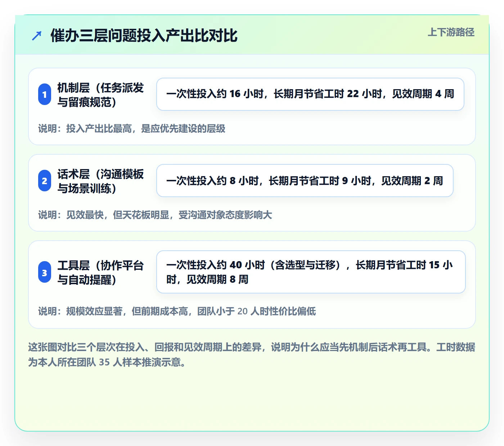Screen dimensions: 504x446
Task: Click the number 3 step badge
Action: pyautogui.click(x=45, y=272)
